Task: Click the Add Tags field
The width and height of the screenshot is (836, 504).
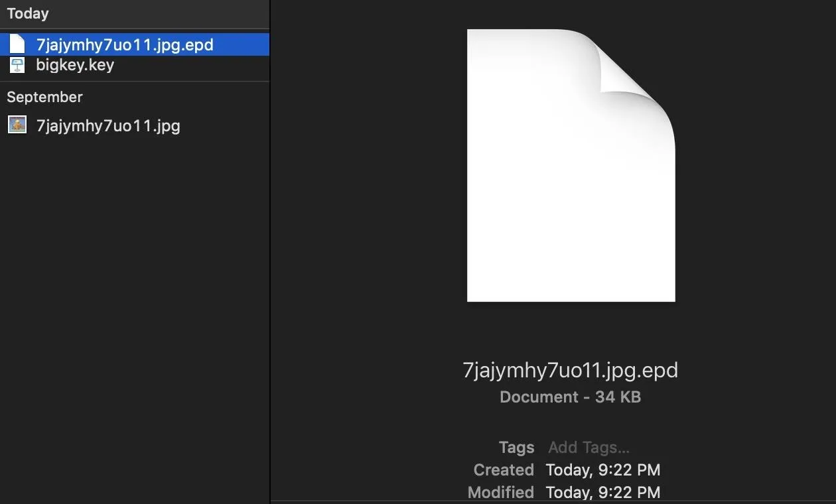Action: [x=589, y=448]
